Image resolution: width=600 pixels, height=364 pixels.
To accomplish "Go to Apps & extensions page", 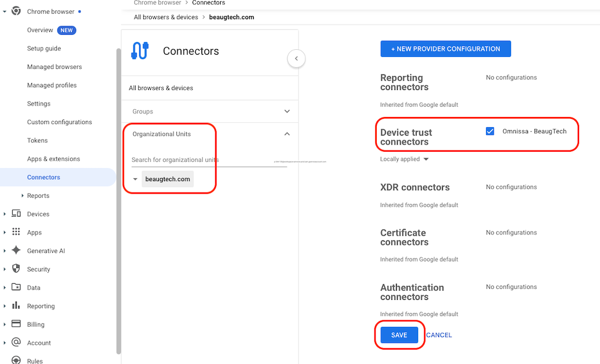I will click(x=53, y=159).
